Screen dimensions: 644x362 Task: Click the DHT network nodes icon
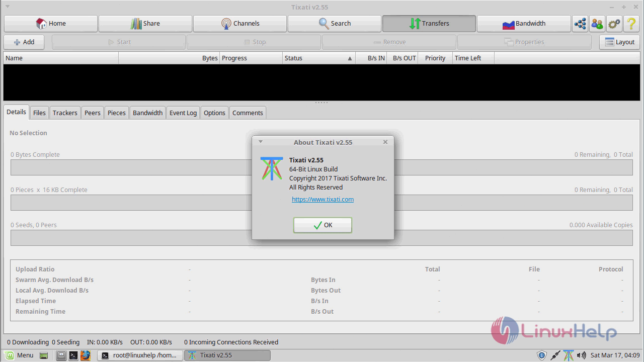(x=580, y=24)
